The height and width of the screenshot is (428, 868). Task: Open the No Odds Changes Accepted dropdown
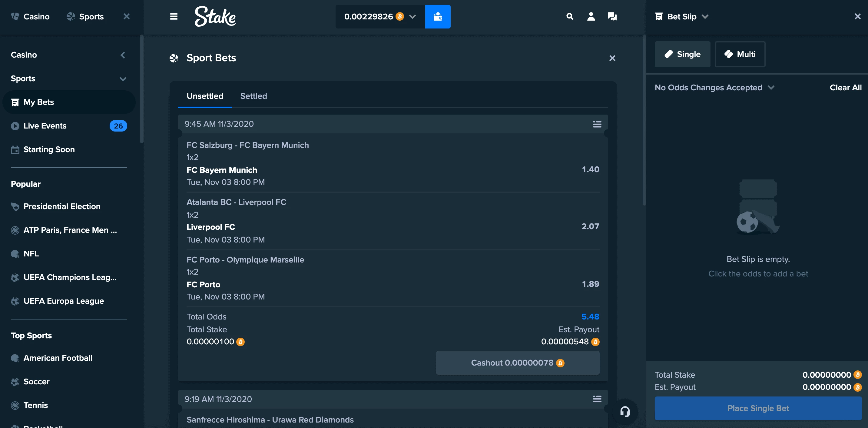tap(714, 88)
